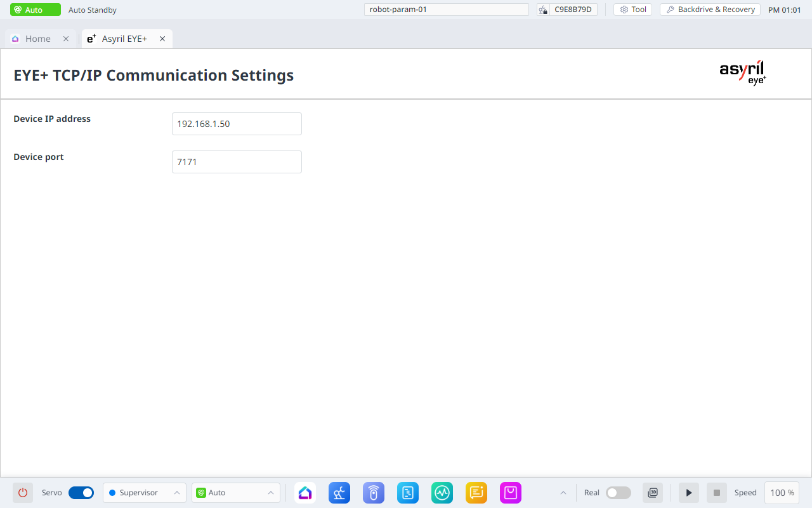
Task: Open the Home module icon in dock
Action: pyautogui.click(x=305, y=493)
